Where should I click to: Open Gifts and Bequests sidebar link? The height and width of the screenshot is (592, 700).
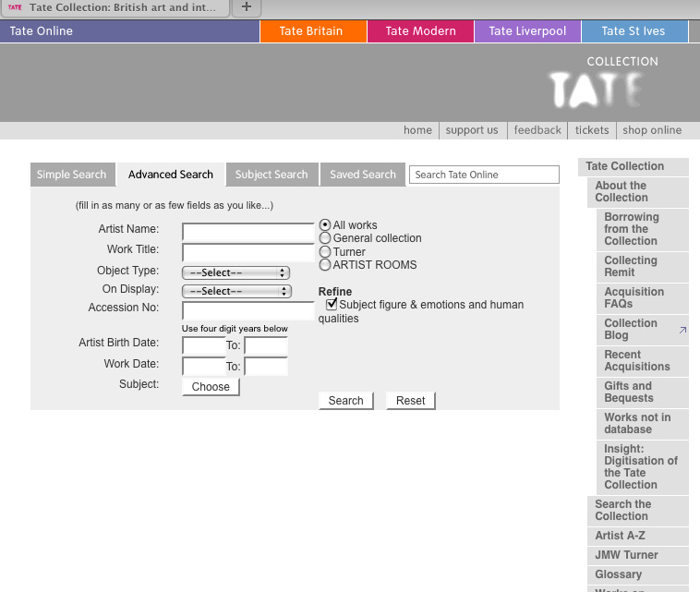(643, 392)
